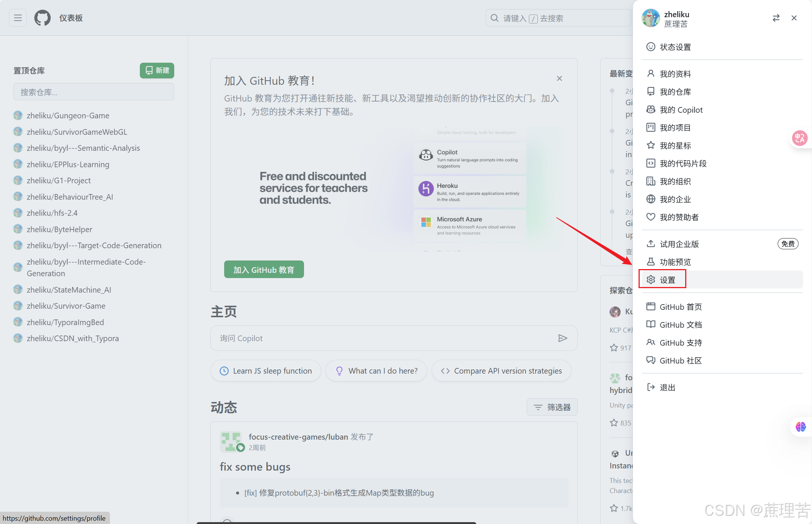812x524 pixels.
Task: Click the pink translate floating icon
Action: point(800,138)
